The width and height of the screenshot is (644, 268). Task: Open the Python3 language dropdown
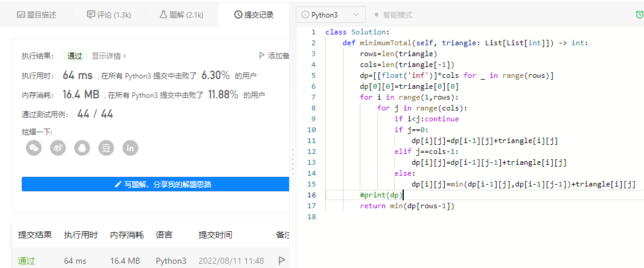[x=331, y=15]
